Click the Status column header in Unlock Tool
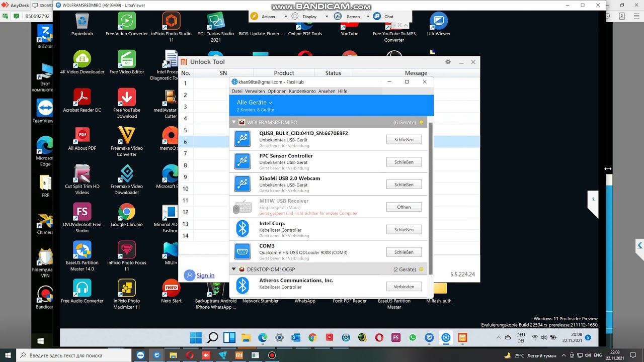 333,73
